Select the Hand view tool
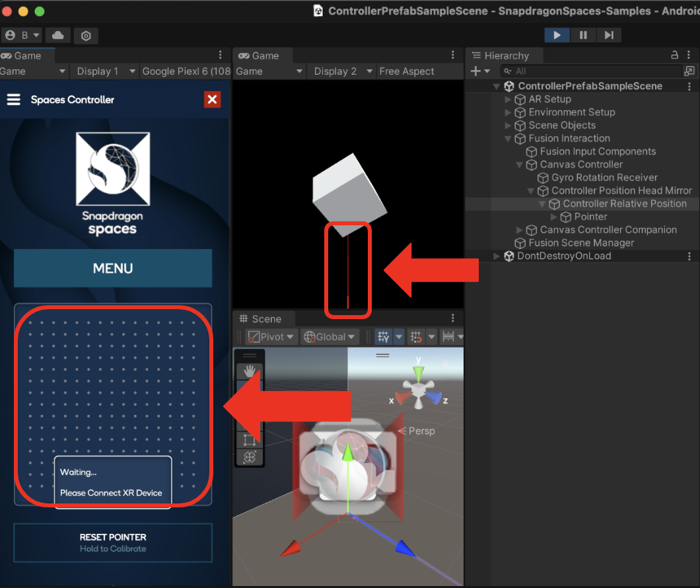The width and height of the screenshot is (700, 588). coord(250,371)
